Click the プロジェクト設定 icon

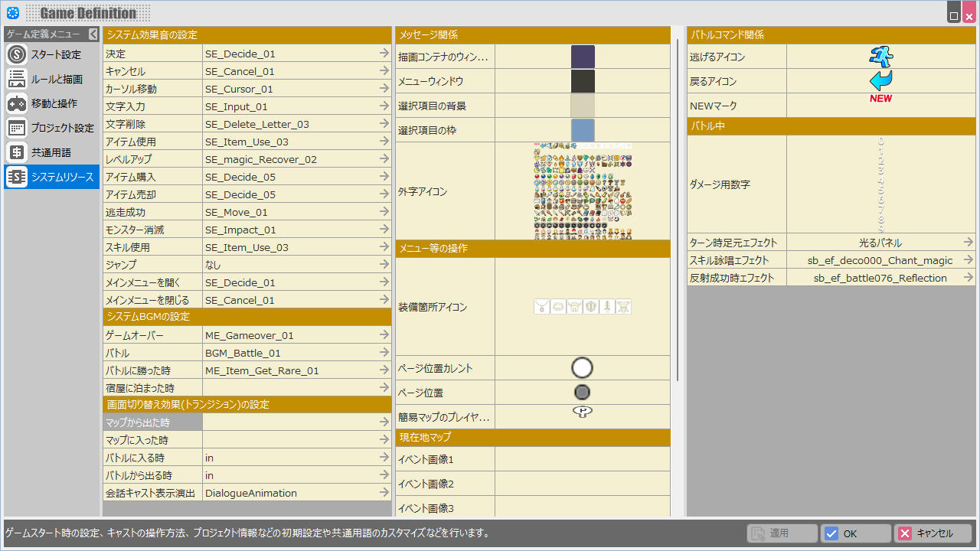17,128
